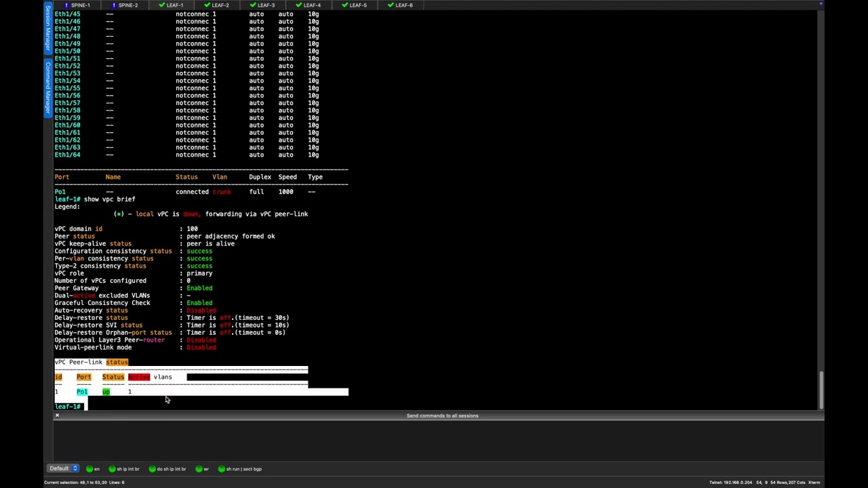Click the terminal vertical scrollbar thumb

[x=821, y=390]
